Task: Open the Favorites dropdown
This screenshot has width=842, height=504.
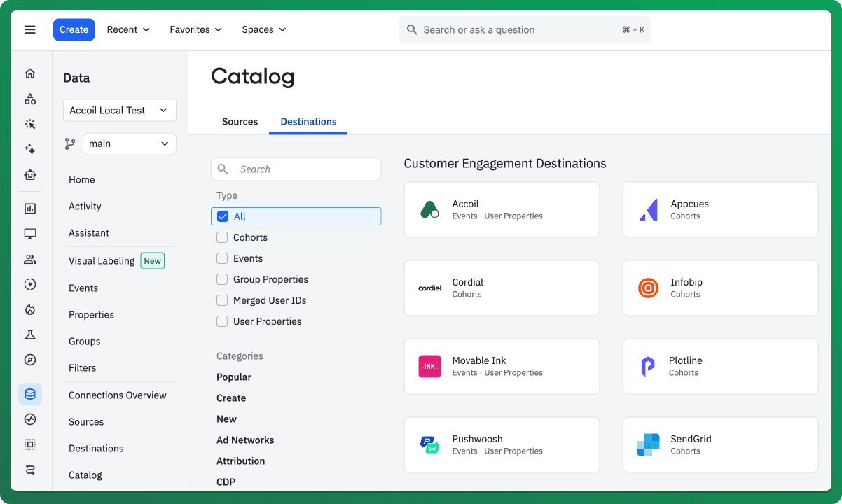Action: coord(195,29)
